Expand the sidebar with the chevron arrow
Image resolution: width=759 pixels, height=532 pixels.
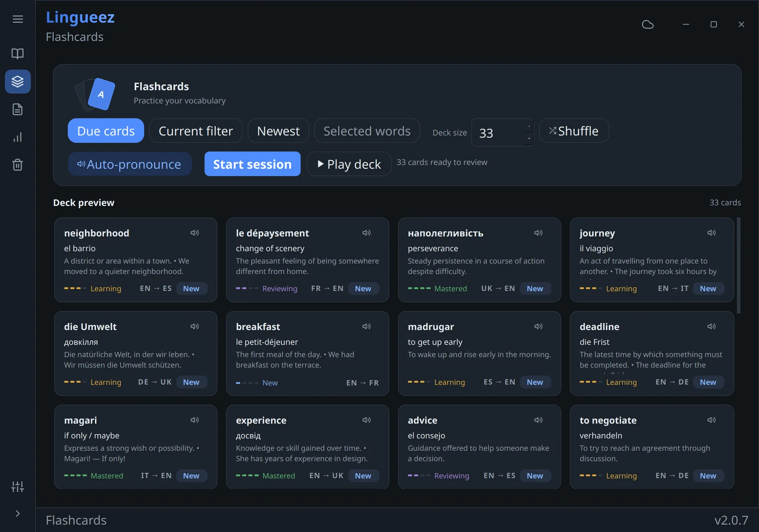[18, 514]
